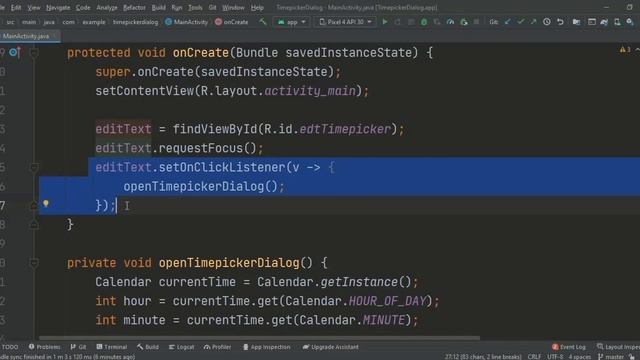Click the Apply Changes and Restart icon
The height and width of the screenshot is (360, 640).
[398, 22]
